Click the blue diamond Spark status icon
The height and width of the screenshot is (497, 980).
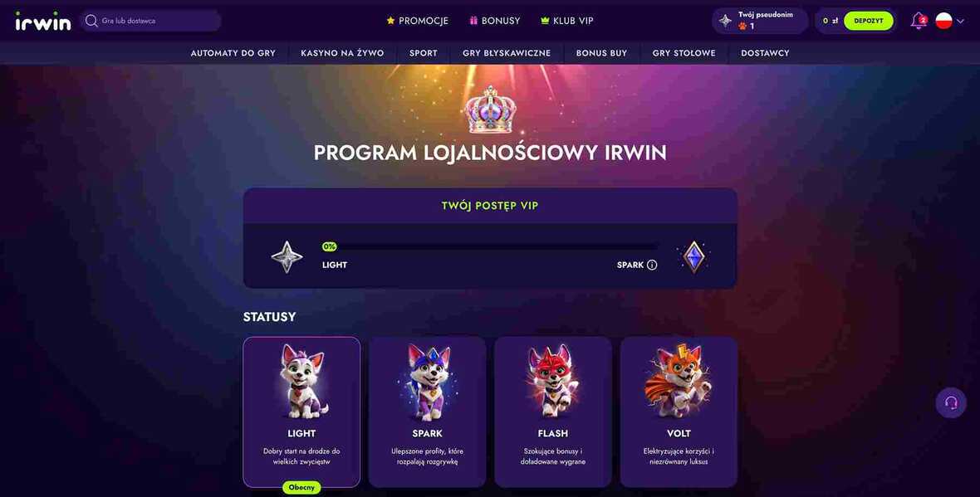click(693, 256)
